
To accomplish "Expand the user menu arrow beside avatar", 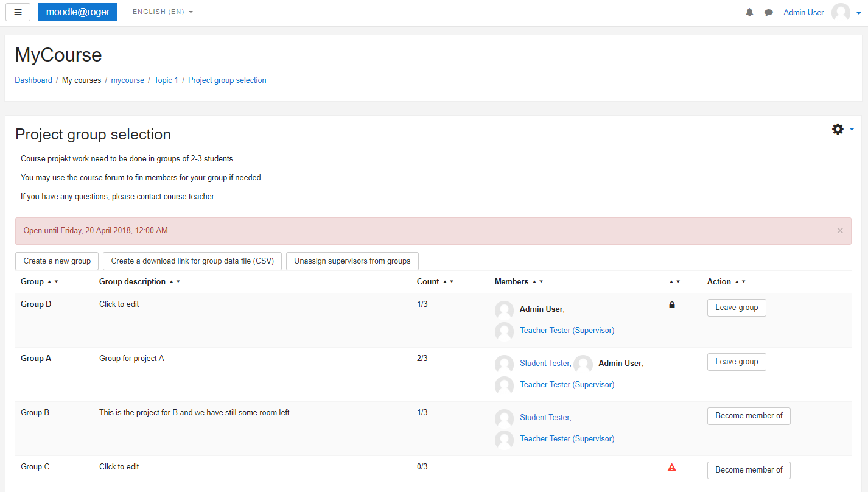I will click(858, 13).
